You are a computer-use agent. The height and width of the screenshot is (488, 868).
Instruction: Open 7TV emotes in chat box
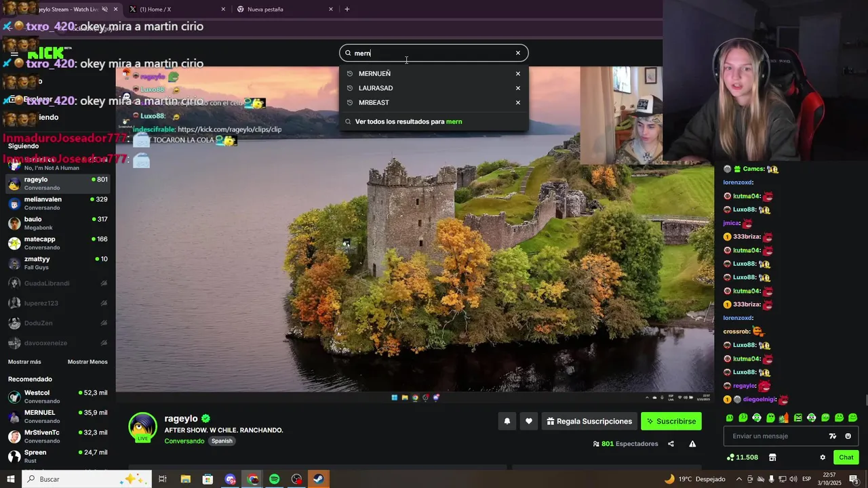pos(833,436)
